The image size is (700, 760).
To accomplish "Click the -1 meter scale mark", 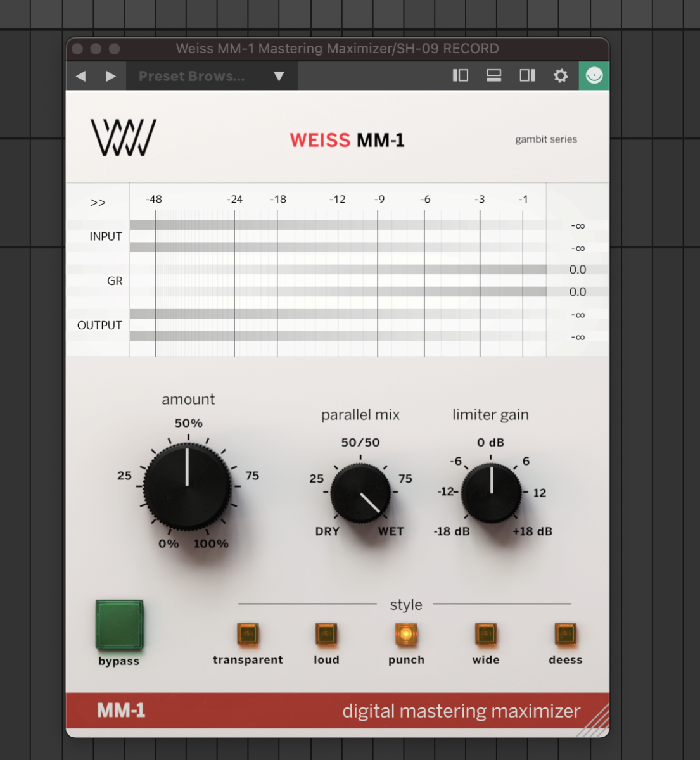I will tap(523, 199).
